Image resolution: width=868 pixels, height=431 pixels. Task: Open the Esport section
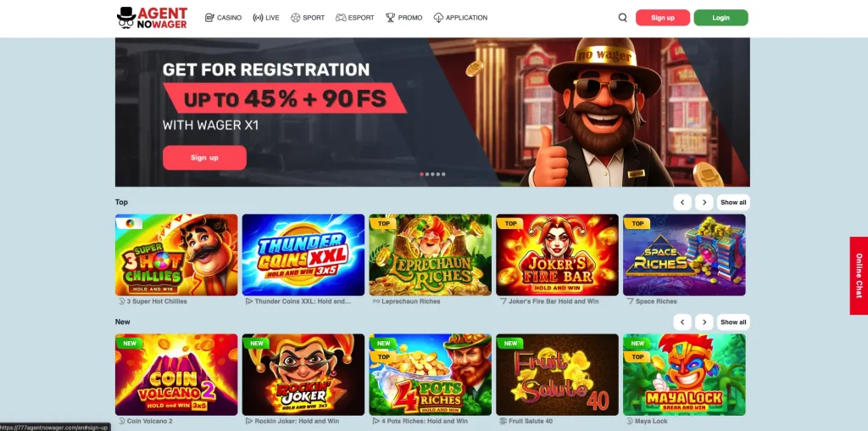point(355,18)
